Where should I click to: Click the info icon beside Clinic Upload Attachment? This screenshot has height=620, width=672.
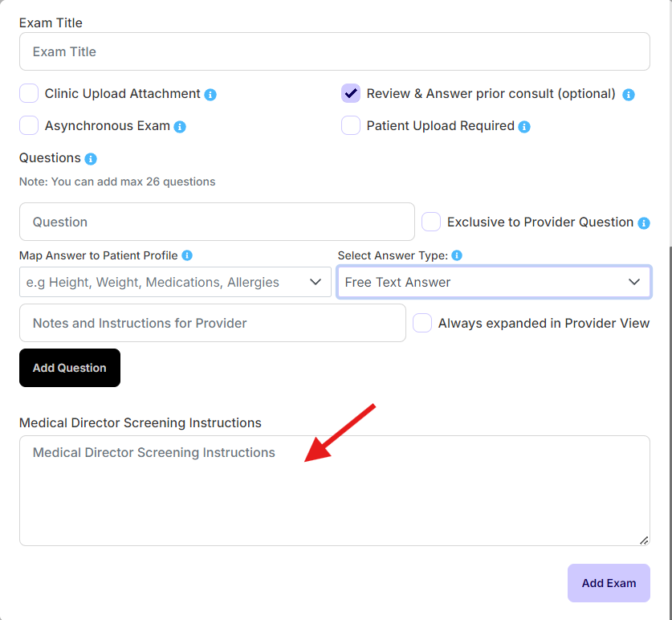click(x=210, y=94)
